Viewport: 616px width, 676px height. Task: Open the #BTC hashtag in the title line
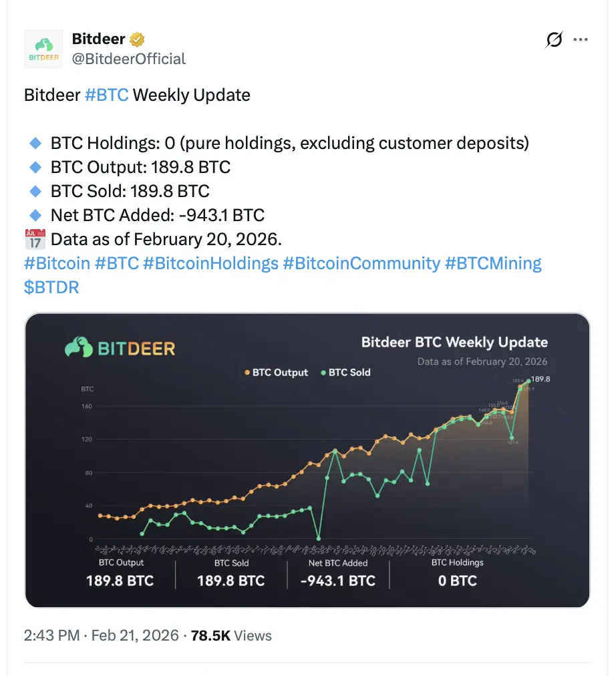pyautogui.click(x=106, y=95)
